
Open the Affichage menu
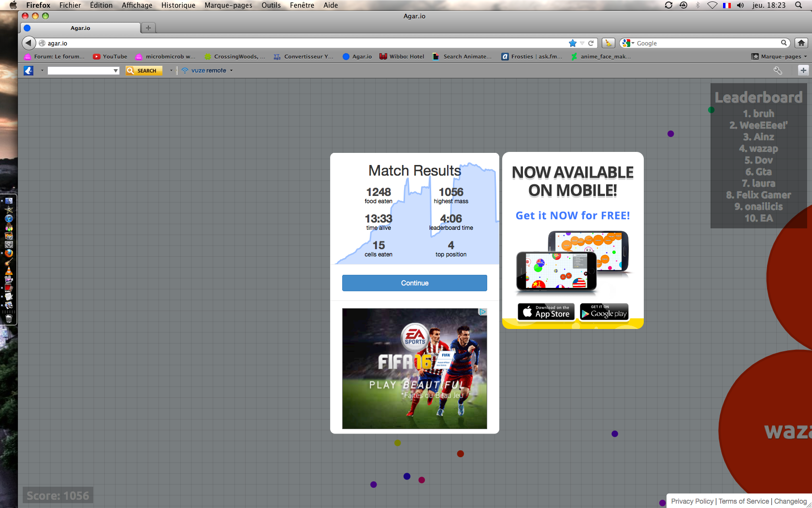[137, 5]
